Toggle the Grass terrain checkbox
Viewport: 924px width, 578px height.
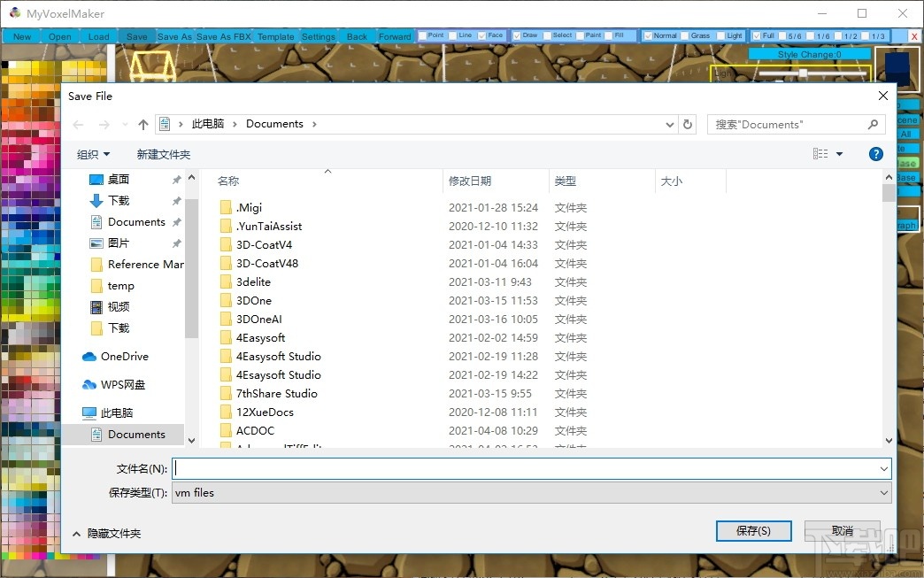pyautogui.click(x=683, y=35)
